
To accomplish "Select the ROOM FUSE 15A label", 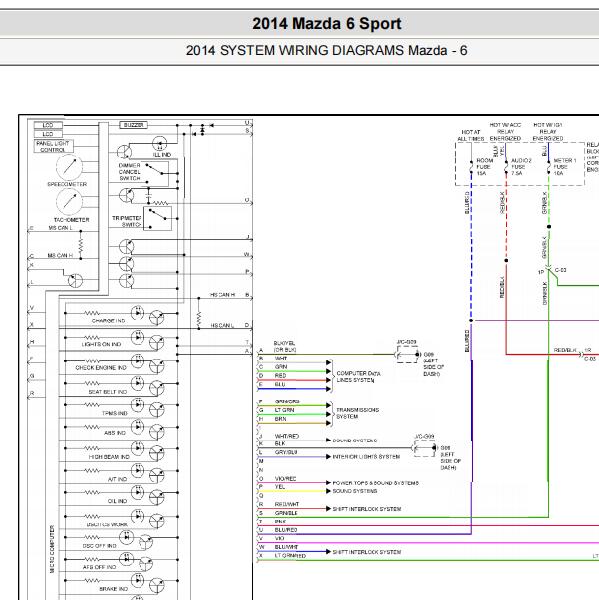I will [485, 167].
